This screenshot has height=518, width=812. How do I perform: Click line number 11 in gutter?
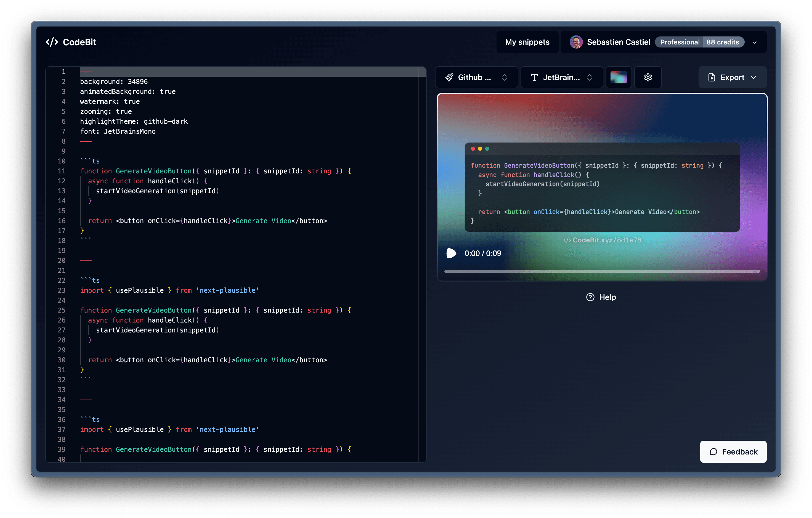tap(61, 171)
